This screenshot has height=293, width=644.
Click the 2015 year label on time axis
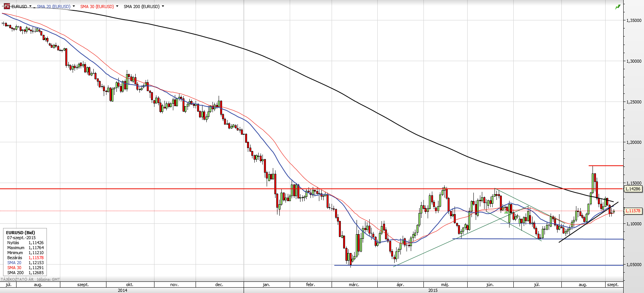(433, 290)
